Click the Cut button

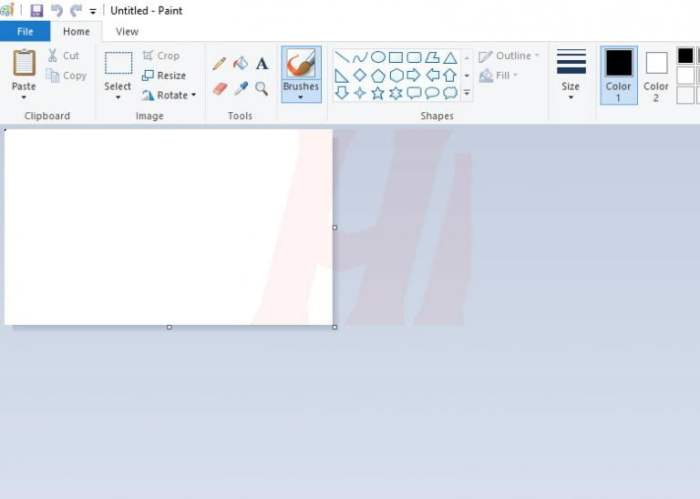64,55
